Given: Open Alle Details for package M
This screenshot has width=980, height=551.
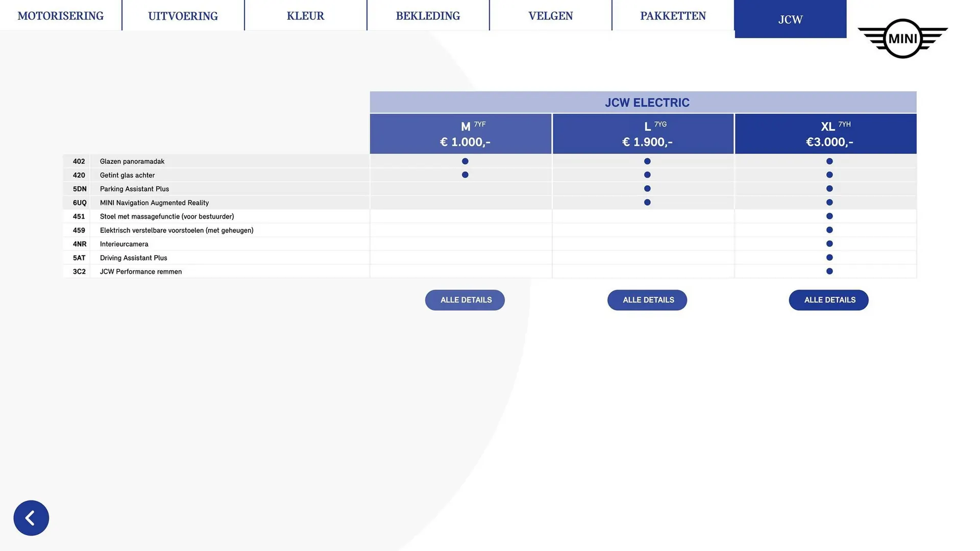Looking at the screenshot, I should click(x=465, y=300).
